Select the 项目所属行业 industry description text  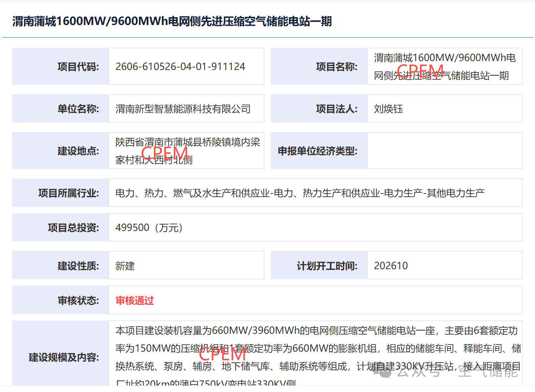pos(300,193)
